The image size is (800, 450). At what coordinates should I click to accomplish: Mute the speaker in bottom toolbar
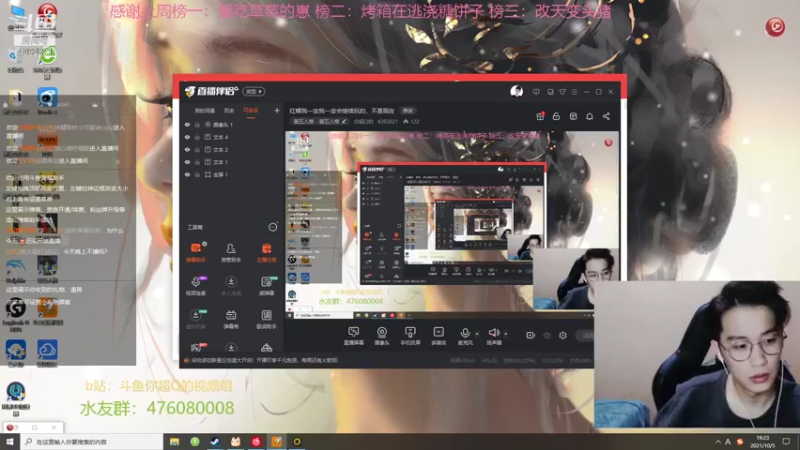493,336
